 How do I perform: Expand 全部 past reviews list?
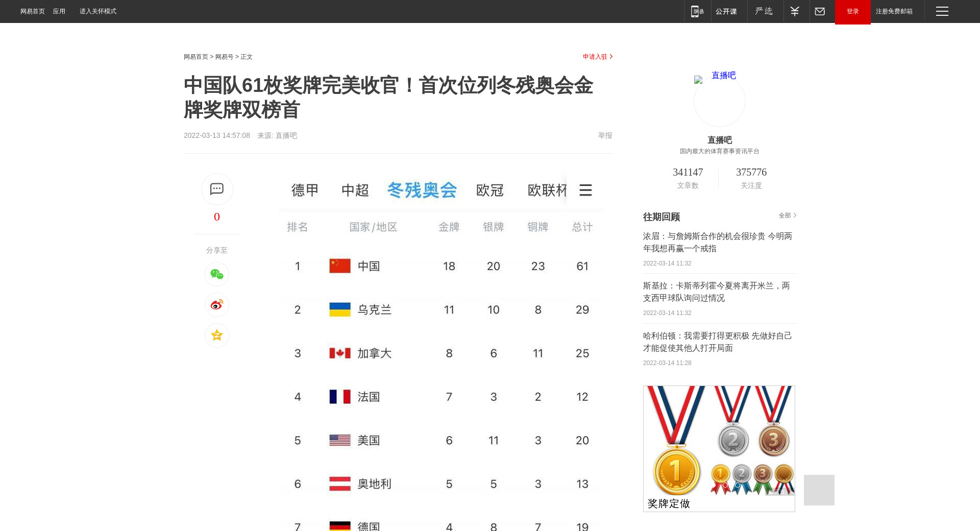[x=787, y=215]
